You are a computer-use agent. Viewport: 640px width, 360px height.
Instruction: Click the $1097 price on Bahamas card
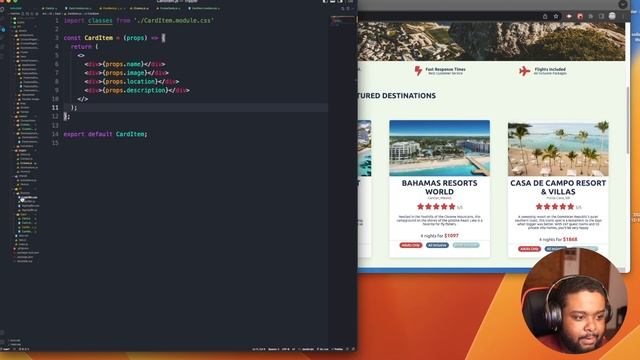click(x=451, y=236)
